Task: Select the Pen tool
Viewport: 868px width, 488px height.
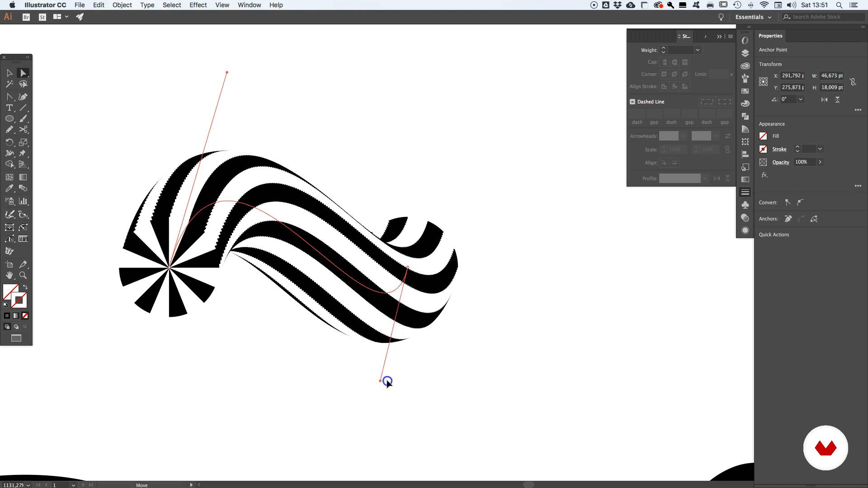Action: [23, 97]
